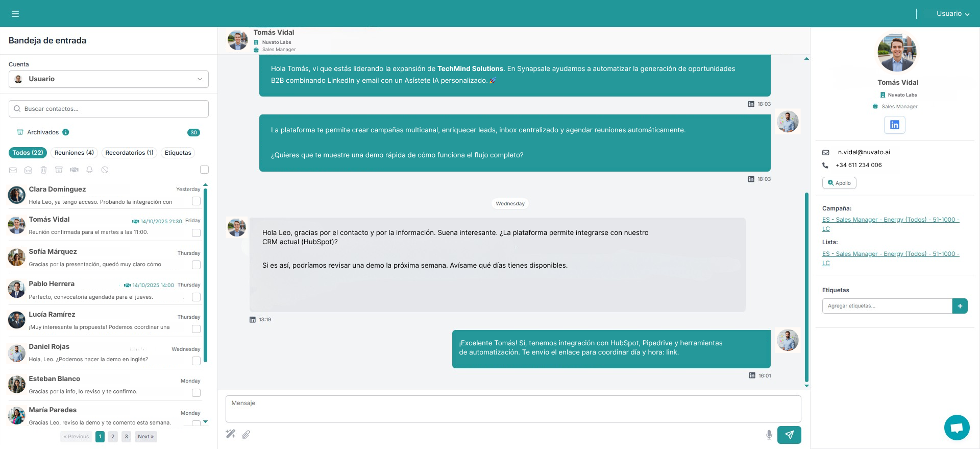Click the Apollo enrichment button
Image resolution: width=980 pixels, height=449 pixels.
tap(839, 183)
